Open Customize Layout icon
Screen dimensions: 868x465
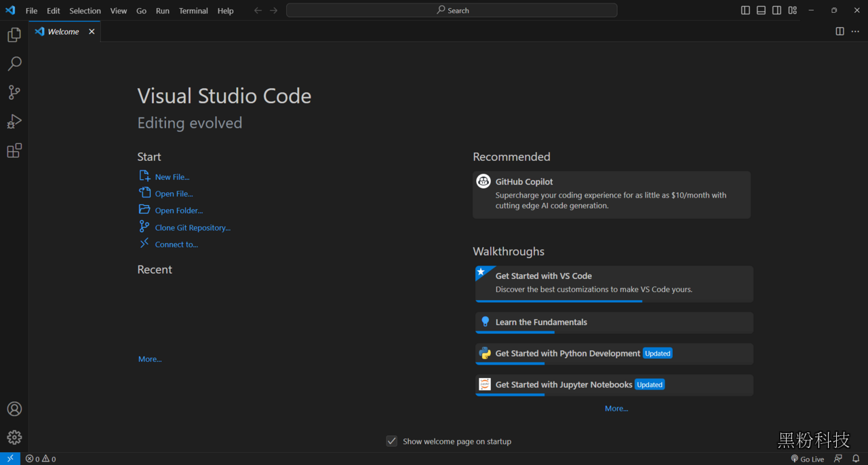(x=792, y=10)
